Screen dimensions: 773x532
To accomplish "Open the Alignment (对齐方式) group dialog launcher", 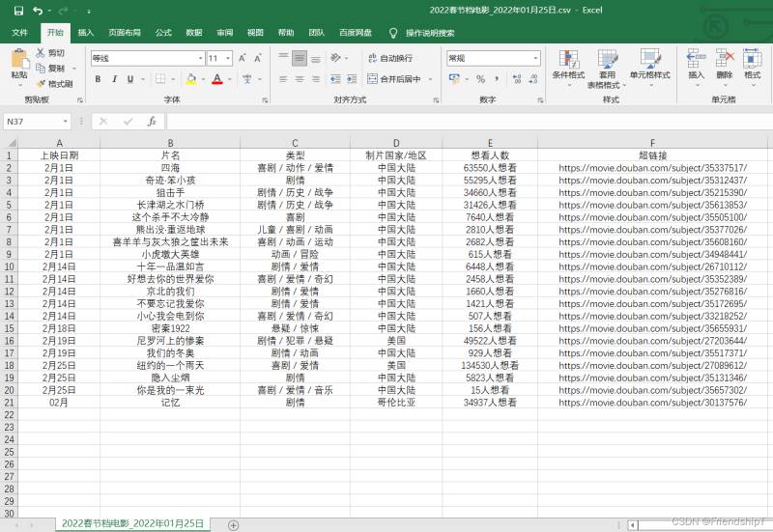I will pos(436,100).
